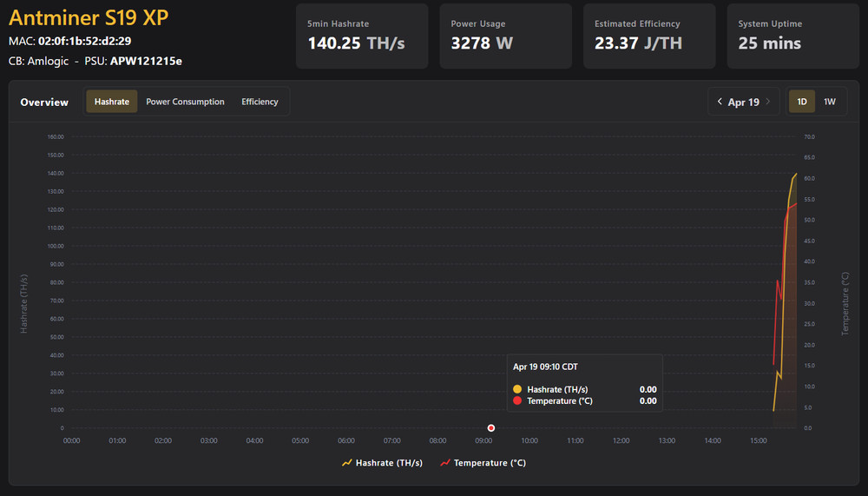Click the tooltip header Apr 19 09:10 CDT

click(x=545, y=367)
